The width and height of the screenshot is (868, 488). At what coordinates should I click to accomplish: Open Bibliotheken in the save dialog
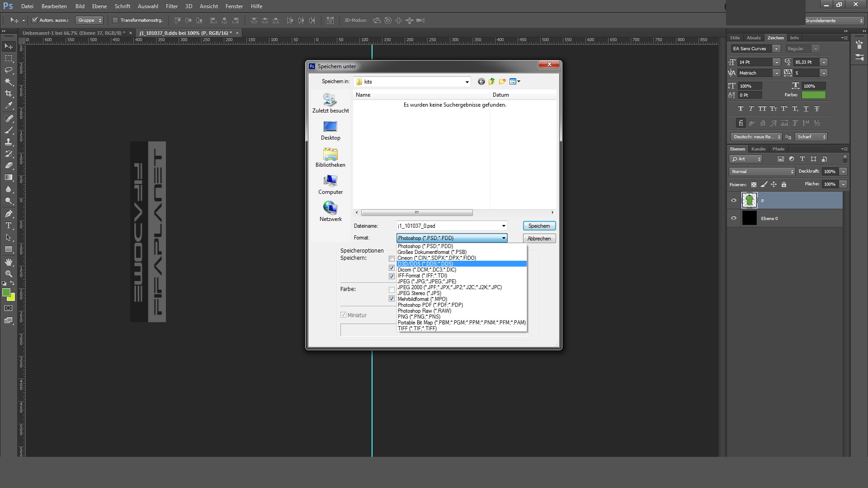tap(330, 157)
